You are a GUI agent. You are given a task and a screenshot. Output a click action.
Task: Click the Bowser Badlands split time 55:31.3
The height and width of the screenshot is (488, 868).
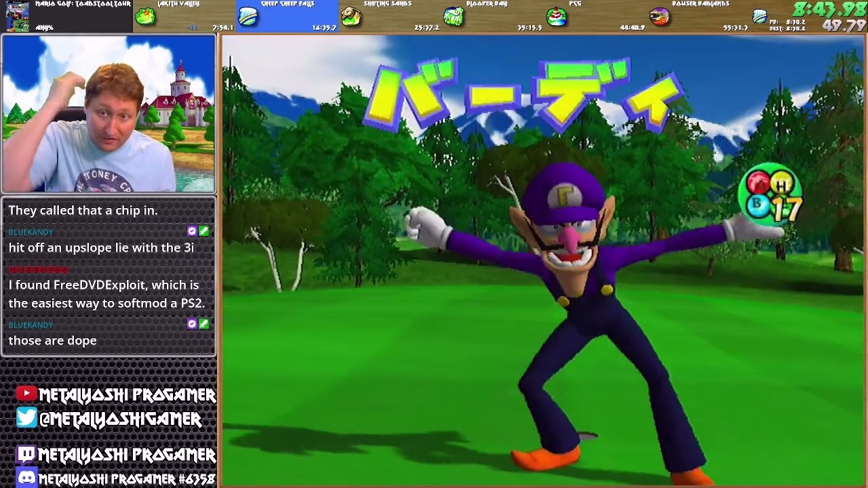735,28
